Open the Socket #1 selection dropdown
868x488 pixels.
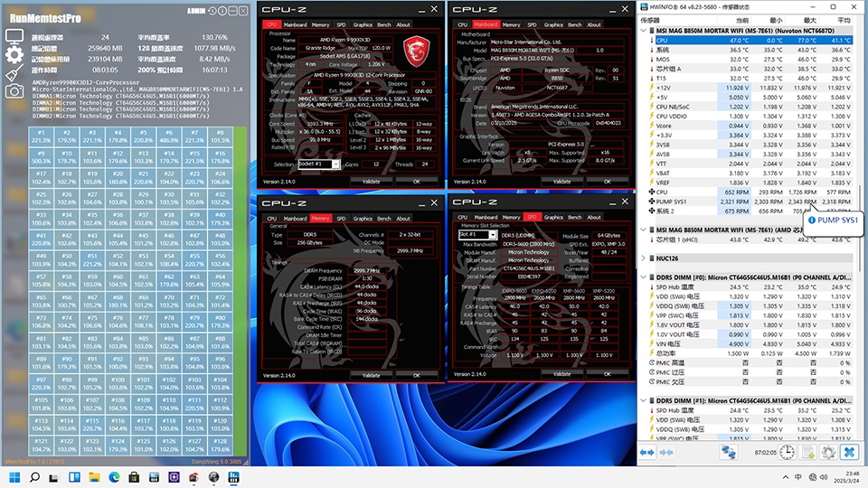(x=319, y=164)
